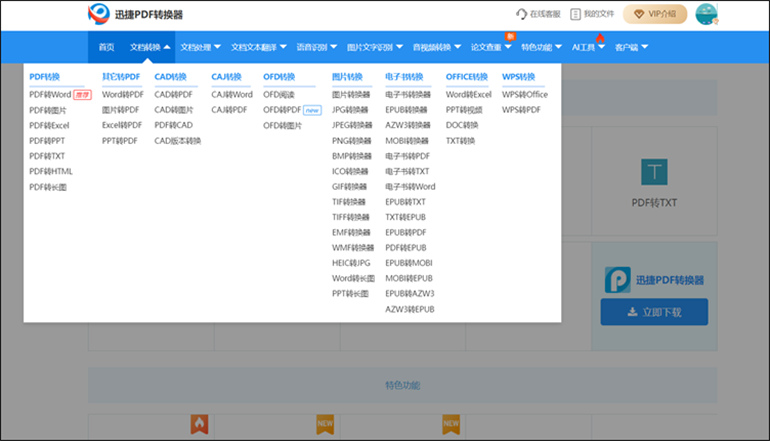Screen dimensions: 770x441
Task: Open OFD转PDF link
Action: [x=282, y=110]
